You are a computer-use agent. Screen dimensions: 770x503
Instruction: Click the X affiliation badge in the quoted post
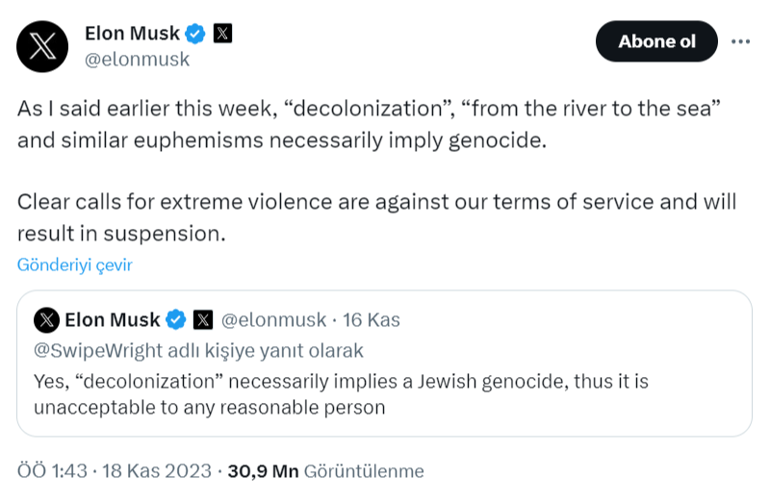(x=203, y=320)
